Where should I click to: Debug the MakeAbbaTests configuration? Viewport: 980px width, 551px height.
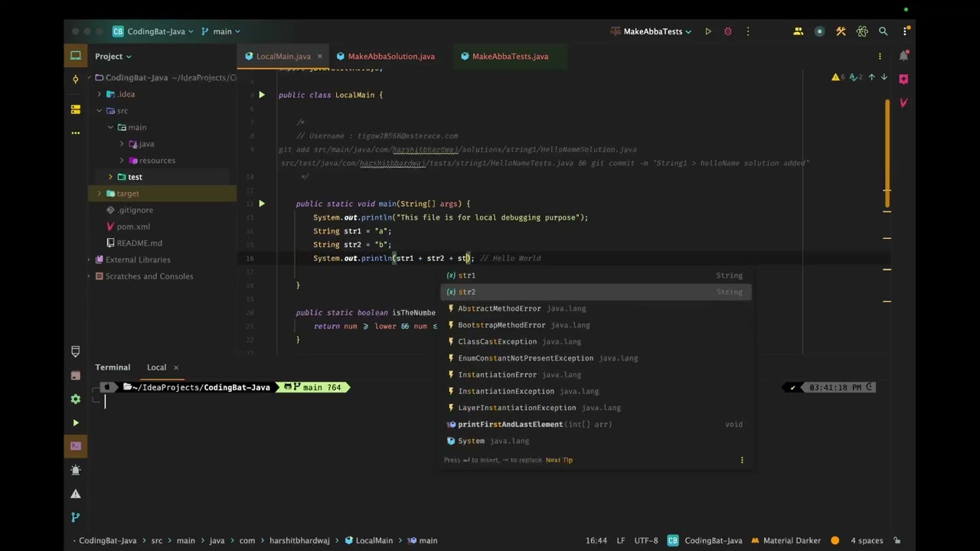(x=727, y=31)
